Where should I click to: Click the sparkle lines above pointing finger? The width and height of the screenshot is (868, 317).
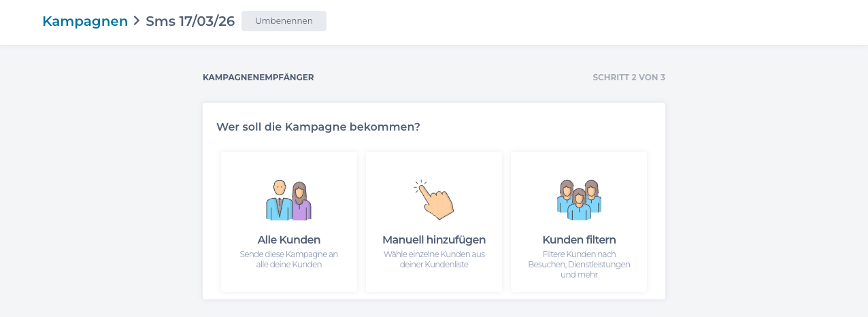tap(419, 186)
